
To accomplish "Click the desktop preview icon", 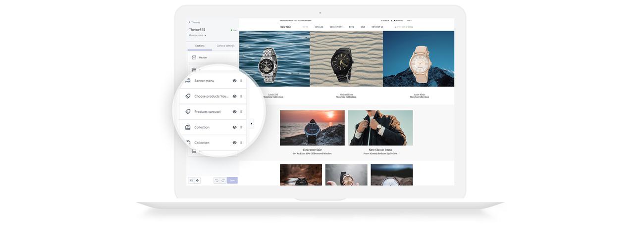I will coord(191,181).
